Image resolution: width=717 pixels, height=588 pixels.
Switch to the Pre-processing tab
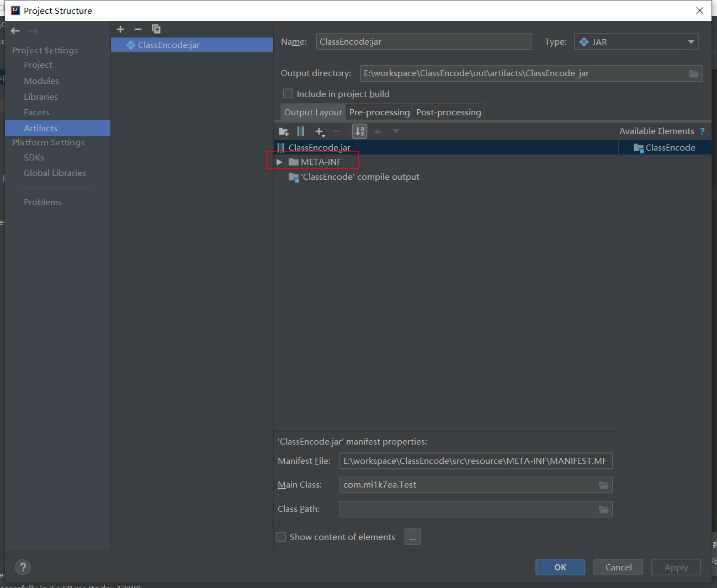pos(379,113)
